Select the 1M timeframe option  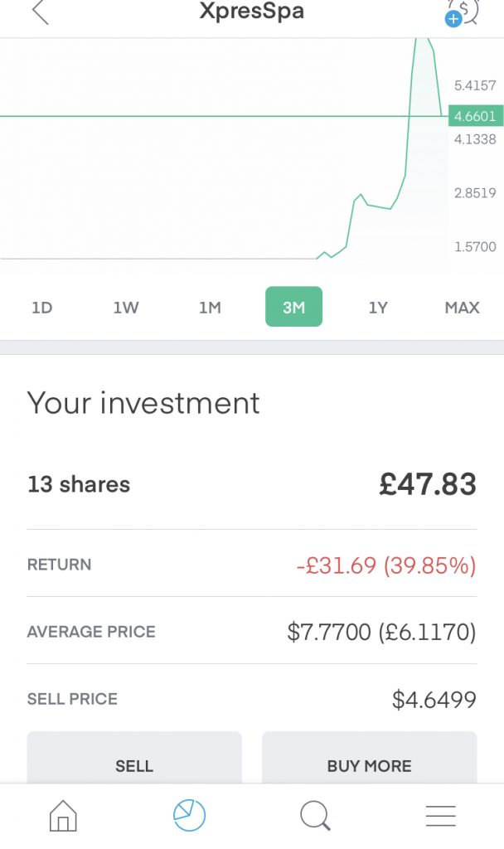point(210,308)
